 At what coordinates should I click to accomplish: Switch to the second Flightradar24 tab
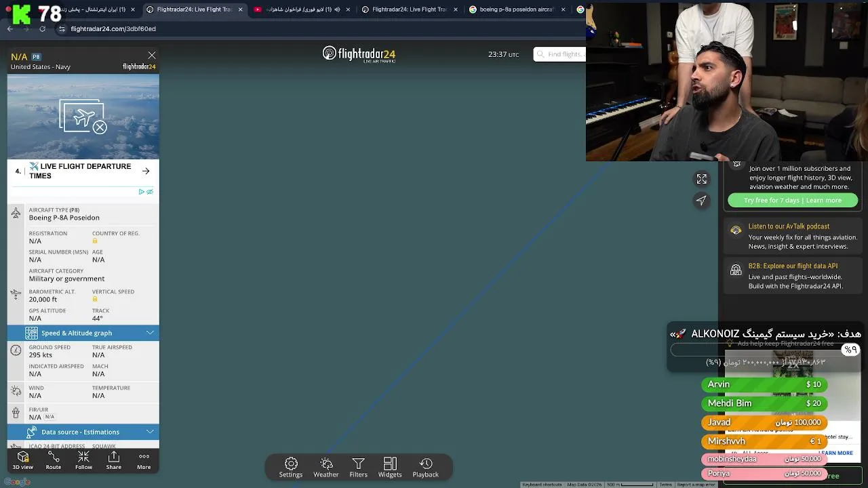pos(409,9)
